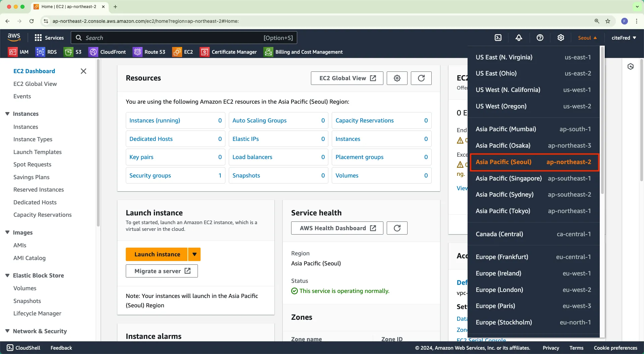Click the browser address bar URL
Viewport: 644px width, 354px height.
146,21
